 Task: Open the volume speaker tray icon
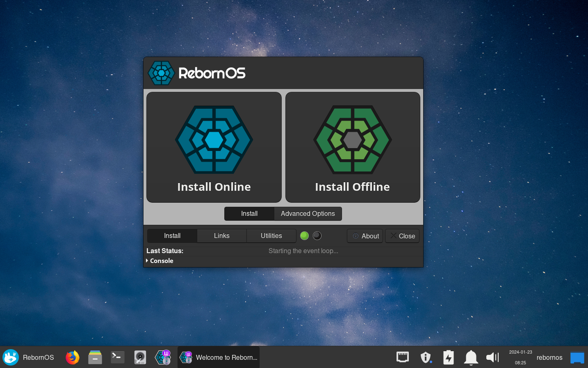tap(493, 357)
